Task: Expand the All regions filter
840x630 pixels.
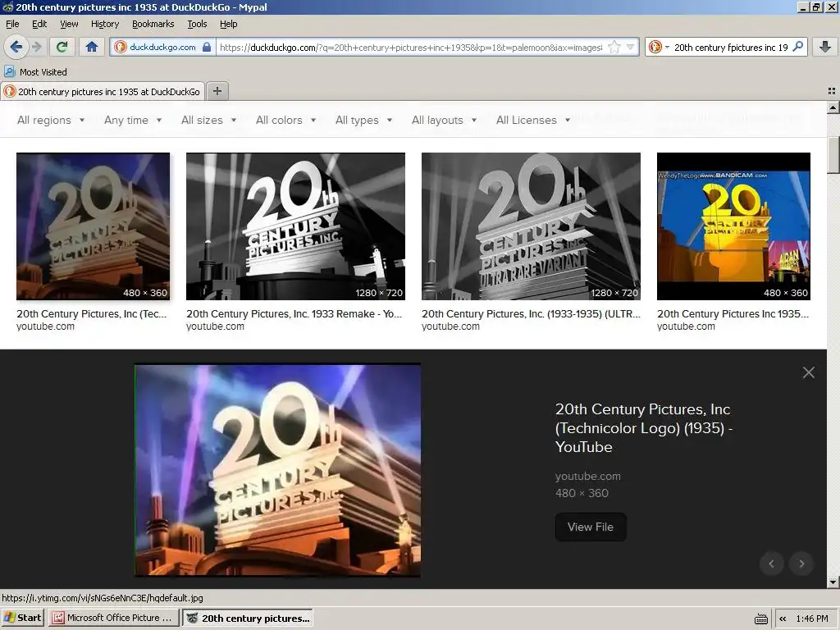Action: (51, 120)
